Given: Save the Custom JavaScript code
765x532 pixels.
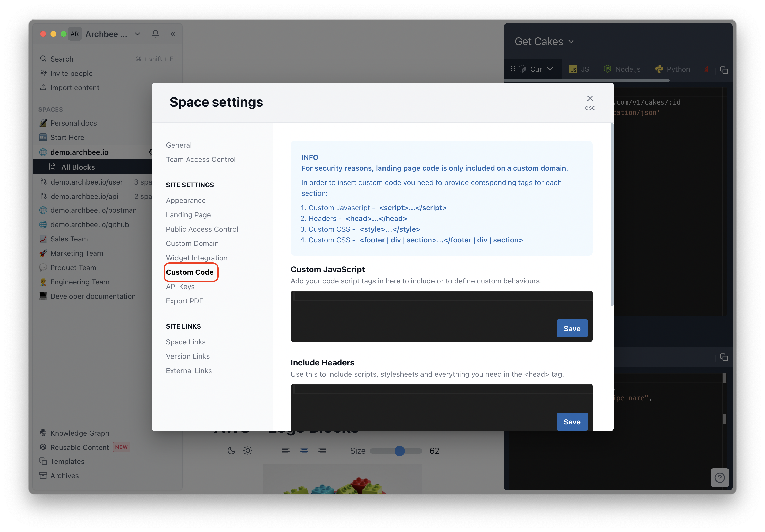Looking at the screenshot, I should [572, 328].
